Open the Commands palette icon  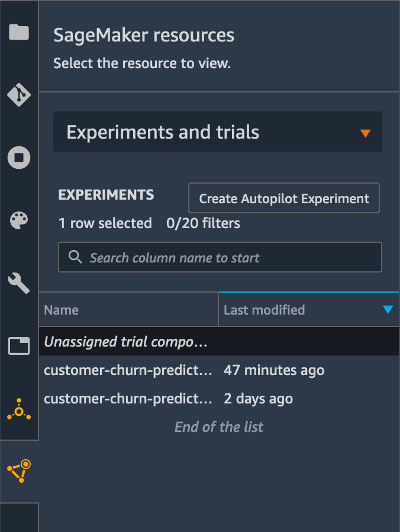click(x=19, y=220)
